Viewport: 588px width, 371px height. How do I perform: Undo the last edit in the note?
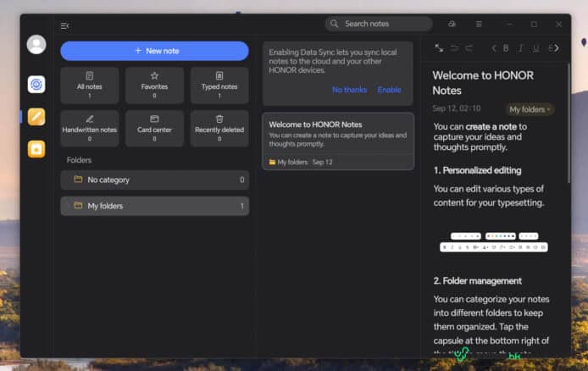[455, 48]
